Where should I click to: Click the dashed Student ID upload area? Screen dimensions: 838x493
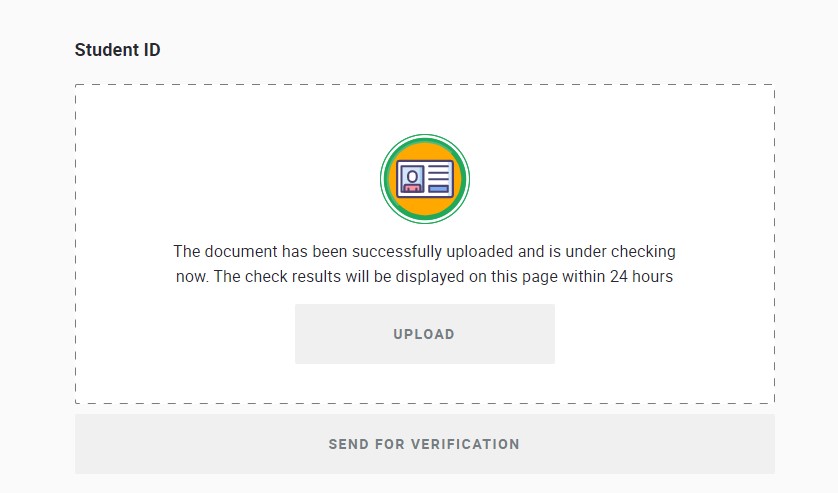[x=425, y=244]
